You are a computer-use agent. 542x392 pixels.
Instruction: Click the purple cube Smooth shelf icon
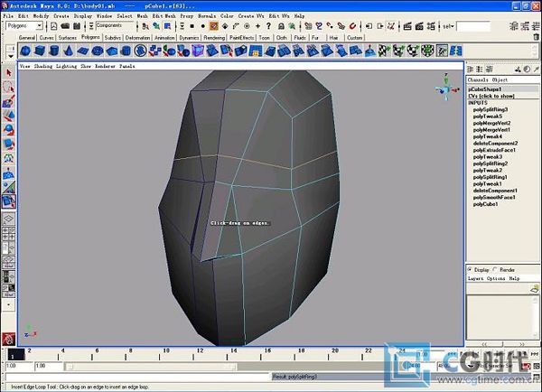198,51
